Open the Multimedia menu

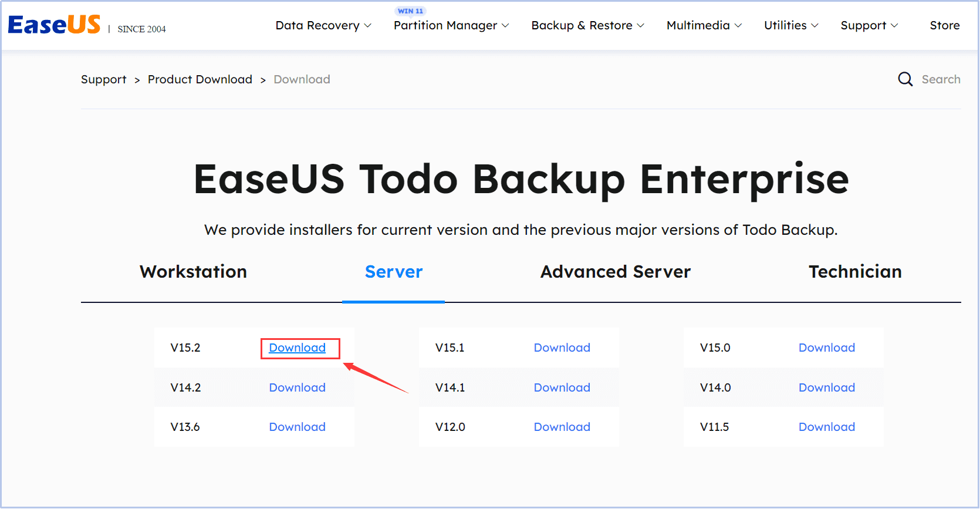coord(704,25)
